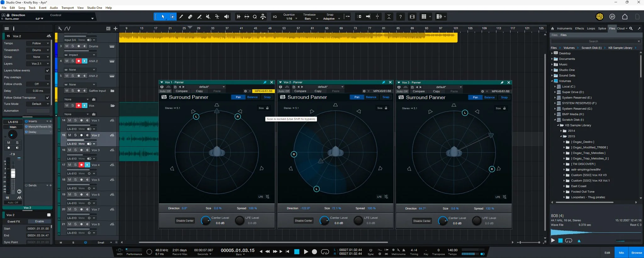Switch to Instruments browser tab

click(564, 29)
